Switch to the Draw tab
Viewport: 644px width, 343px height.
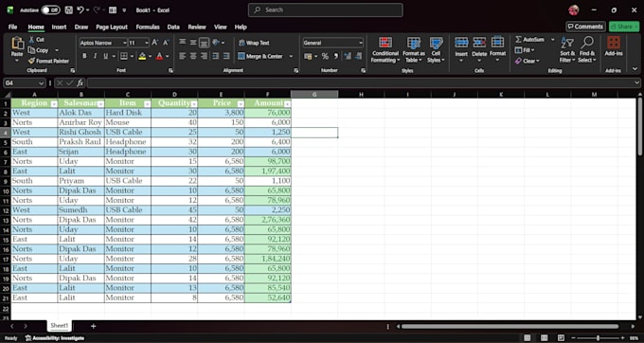coord(81,27)
